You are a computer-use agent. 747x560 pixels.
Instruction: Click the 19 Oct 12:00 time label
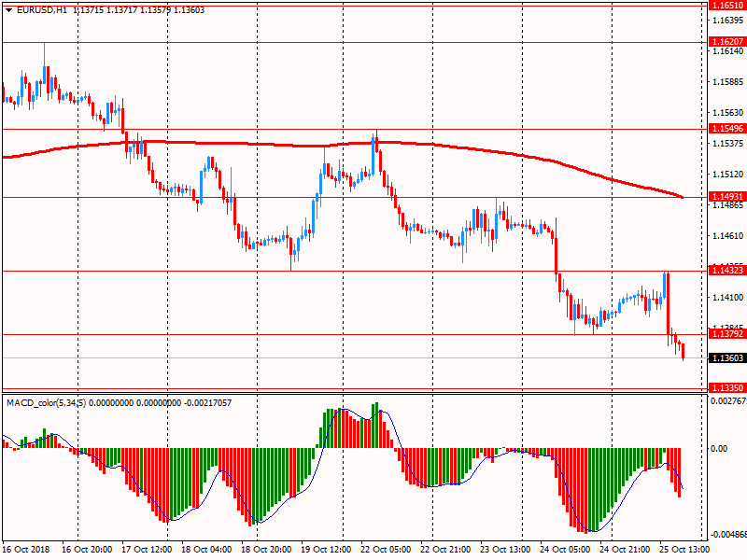[x=326, y=549]
